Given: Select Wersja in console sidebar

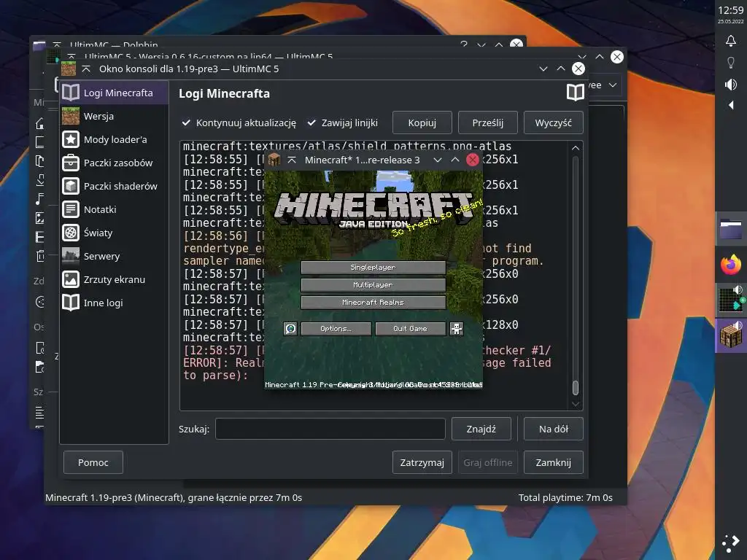Looking at the screenshot, I should coord(115,116).
